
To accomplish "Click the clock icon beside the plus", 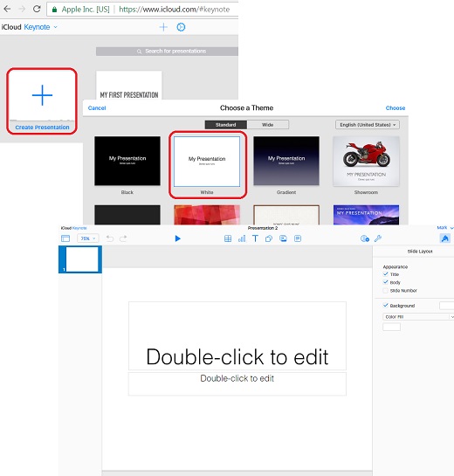I will [181, 27].
